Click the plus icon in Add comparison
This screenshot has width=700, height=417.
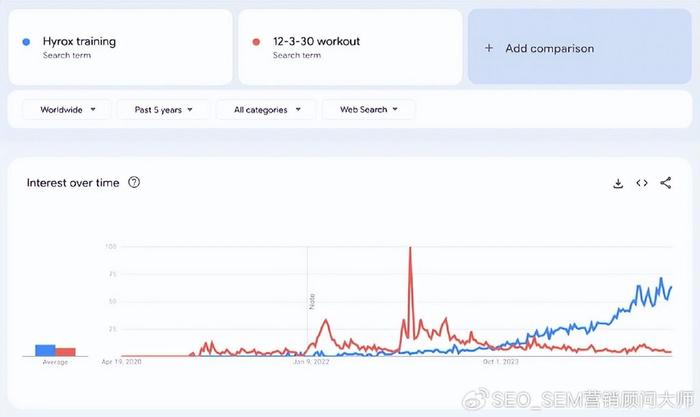click(489, 48)
